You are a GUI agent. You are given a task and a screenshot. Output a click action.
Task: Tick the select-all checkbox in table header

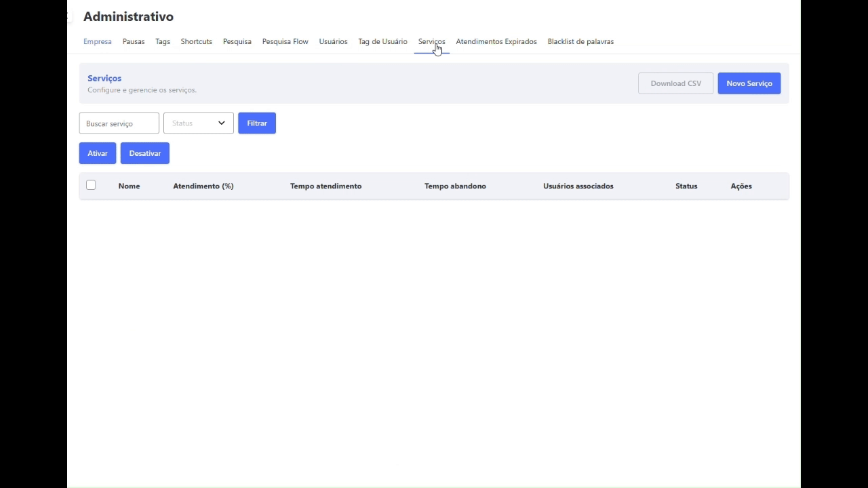[91, 185]
